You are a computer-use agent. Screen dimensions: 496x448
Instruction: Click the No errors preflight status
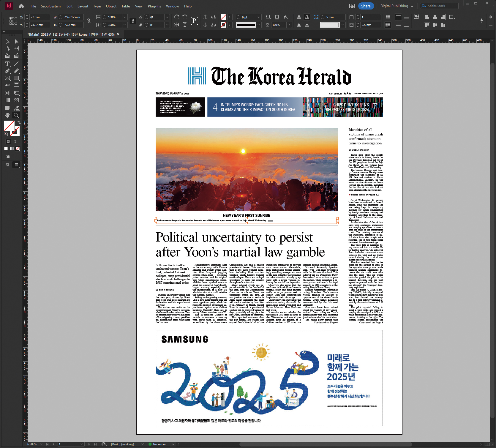(159, 444)
